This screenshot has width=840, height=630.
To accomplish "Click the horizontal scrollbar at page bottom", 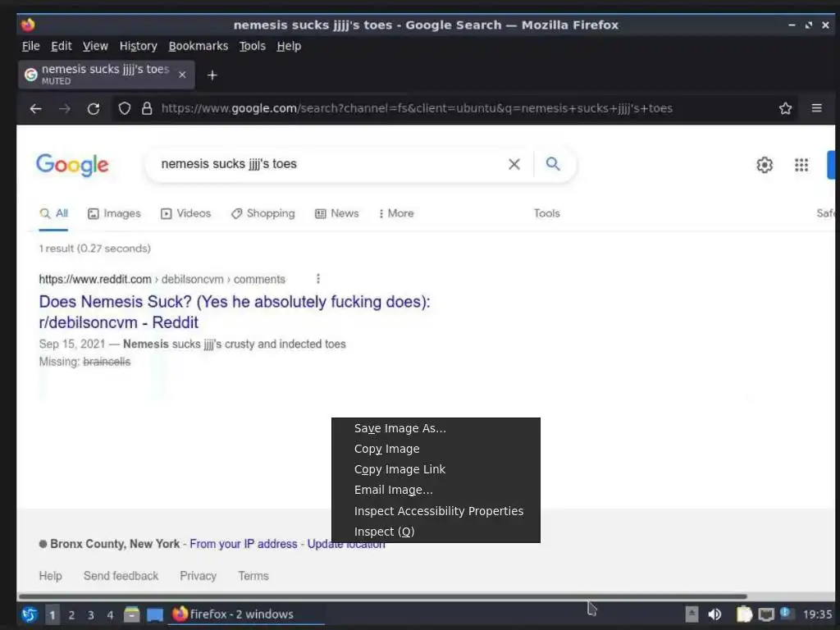I will tap(382, 596).
